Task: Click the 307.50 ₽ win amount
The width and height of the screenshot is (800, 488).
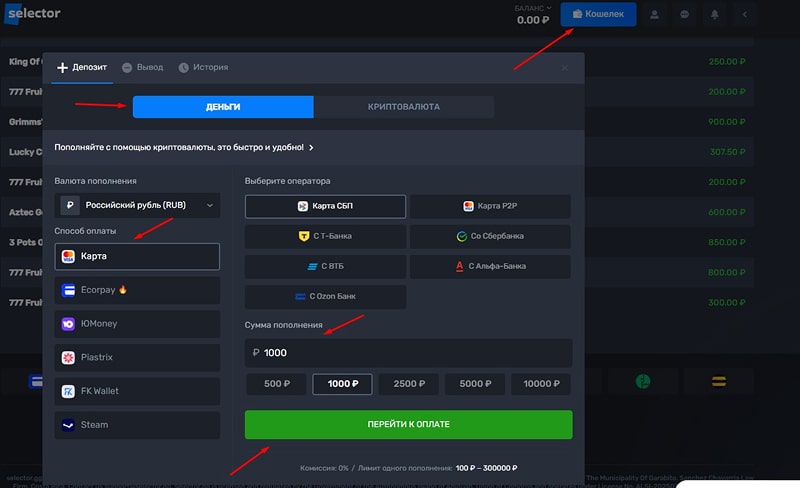Action: tap(728, 152)
